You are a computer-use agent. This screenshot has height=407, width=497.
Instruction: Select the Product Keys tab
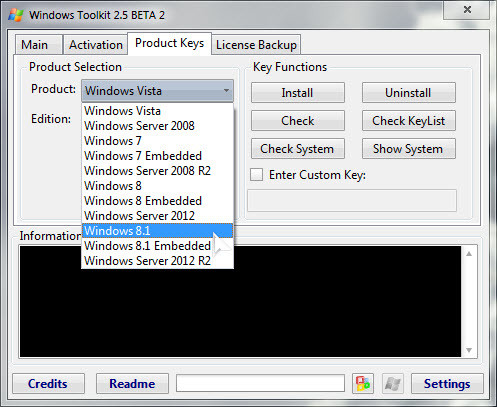[169, 43]
